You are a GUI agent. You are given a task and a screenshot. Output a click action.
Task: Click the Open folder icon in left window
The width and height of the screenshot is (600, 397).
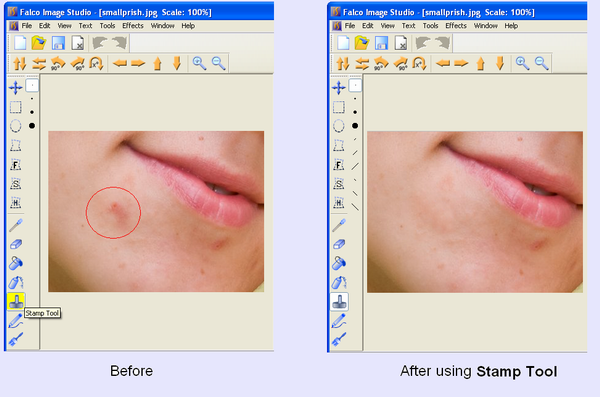pyautogui.click(x=39, y=43)
